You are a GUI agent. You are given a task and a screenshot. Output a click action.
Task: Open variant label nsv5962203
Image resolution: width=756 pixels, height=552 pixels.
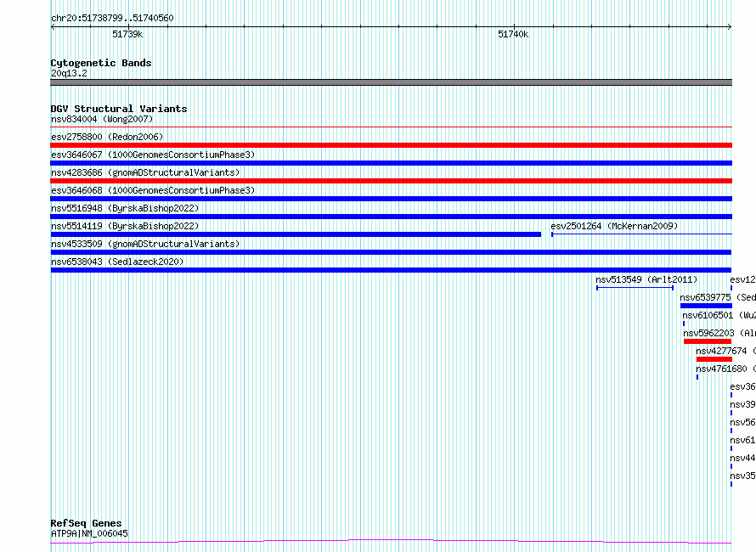coord(708,333)
